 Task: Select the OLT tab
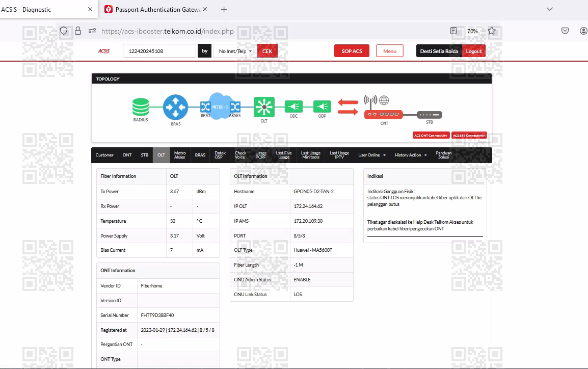click(161, 155)
